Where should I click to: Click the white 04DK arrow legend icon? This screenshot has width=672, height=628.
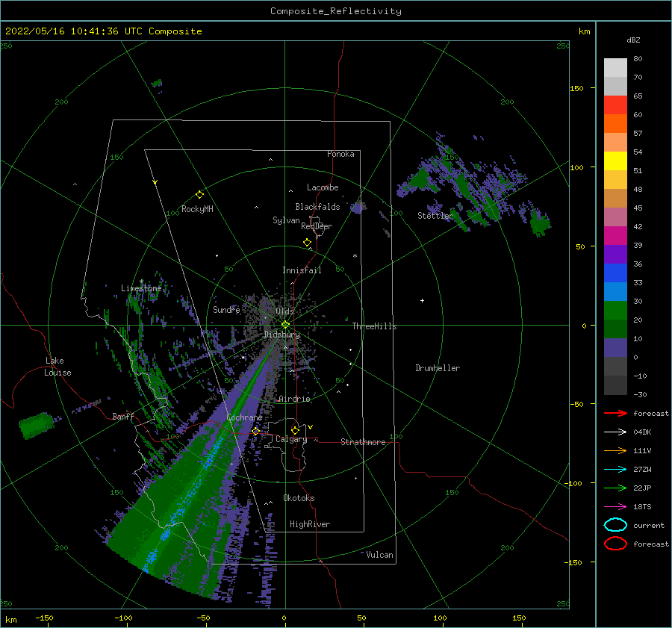[x=615, y=432]
